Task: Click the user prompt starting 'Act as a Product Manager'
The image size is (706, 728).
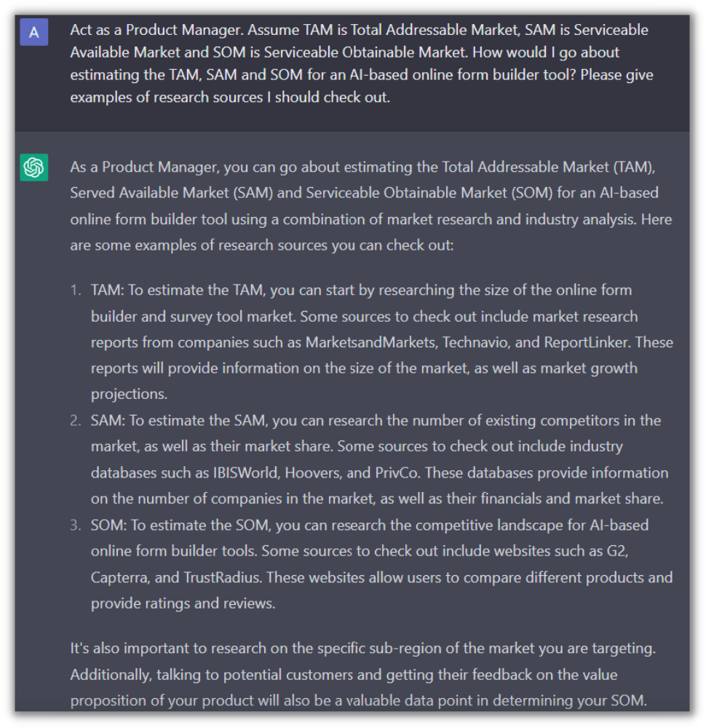Action: [x=360, y=63]
